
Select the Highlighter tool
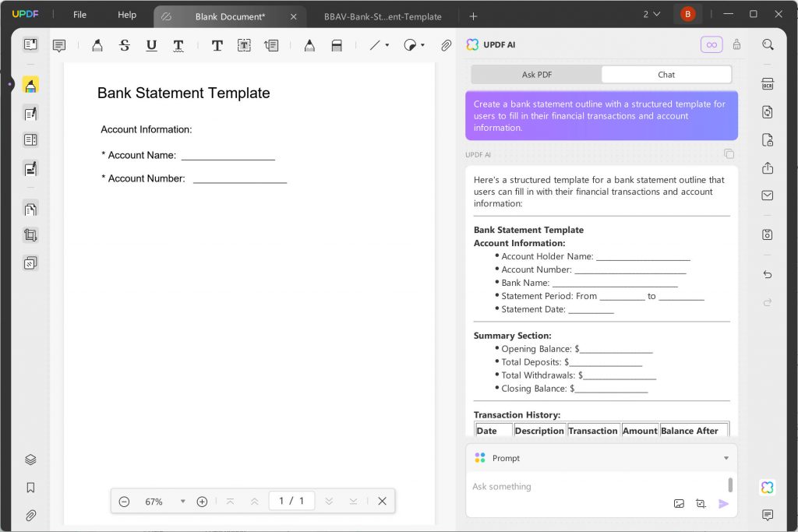97,45
